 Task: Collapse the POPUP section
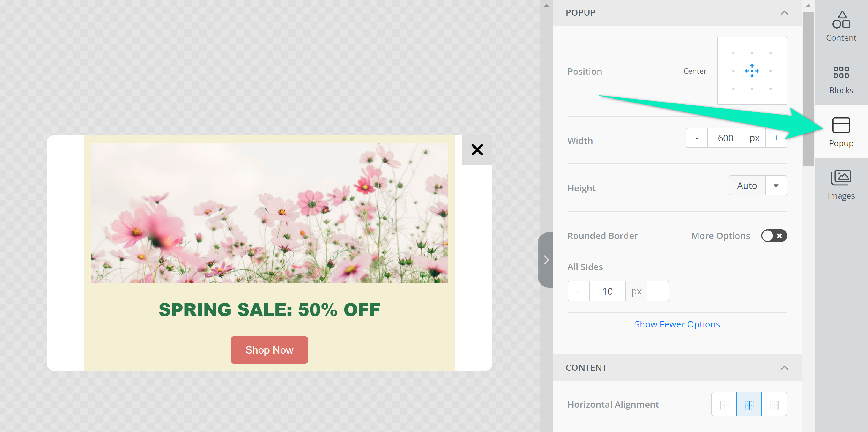(x=784, y=13)
